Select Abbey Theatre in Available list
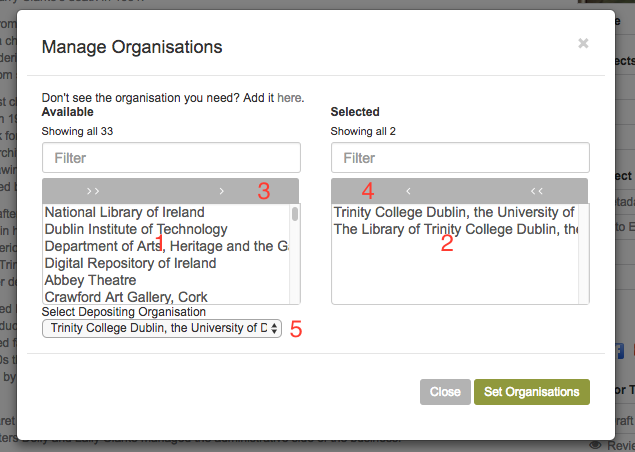The image size is (635, 452). click(x=166, y=280)
